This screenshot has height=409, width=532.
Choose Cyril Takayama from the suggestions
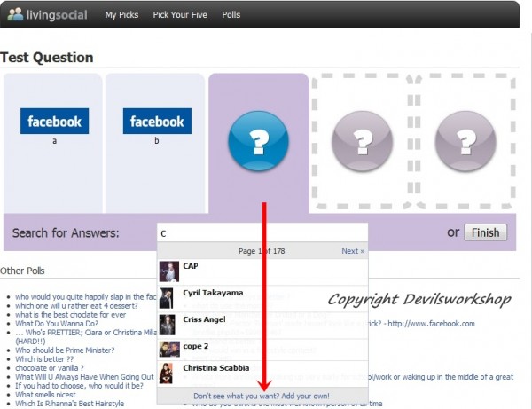click(x=262, y=298)
